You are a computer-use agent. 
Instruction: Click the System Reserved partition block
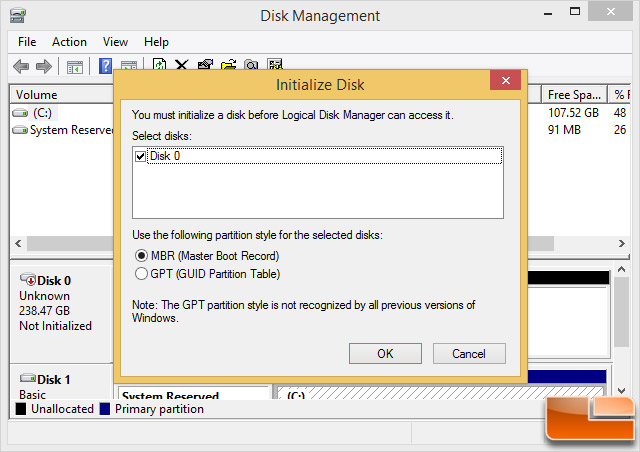[193, 392]
